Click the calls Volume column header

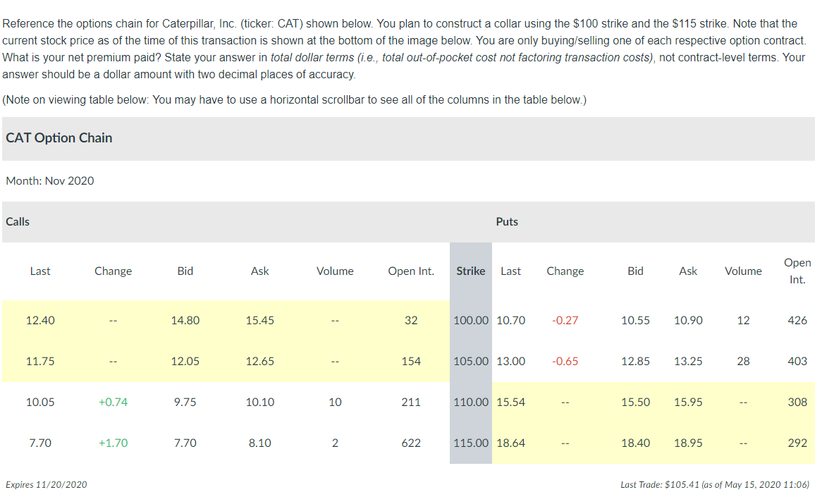pyautogui.click(x=335, y=271)
